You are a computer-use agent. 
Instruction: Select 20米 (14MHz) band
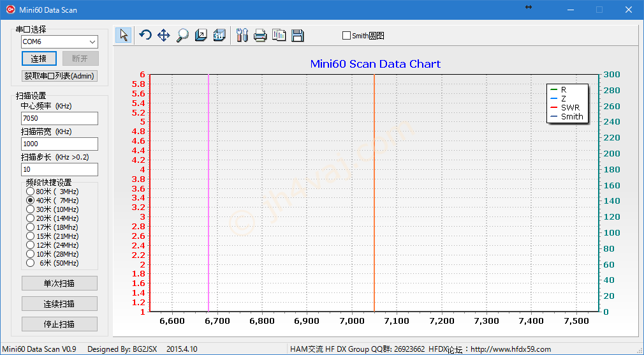tap(30, 218)
